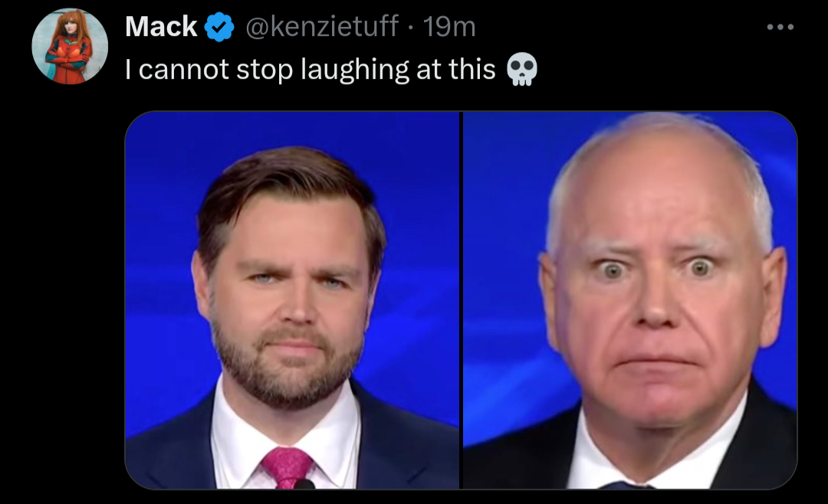Click the microphone tip below the pink tie
This screenshot has height=504, width=828.
pyautogui.click(x=304, y=485)
